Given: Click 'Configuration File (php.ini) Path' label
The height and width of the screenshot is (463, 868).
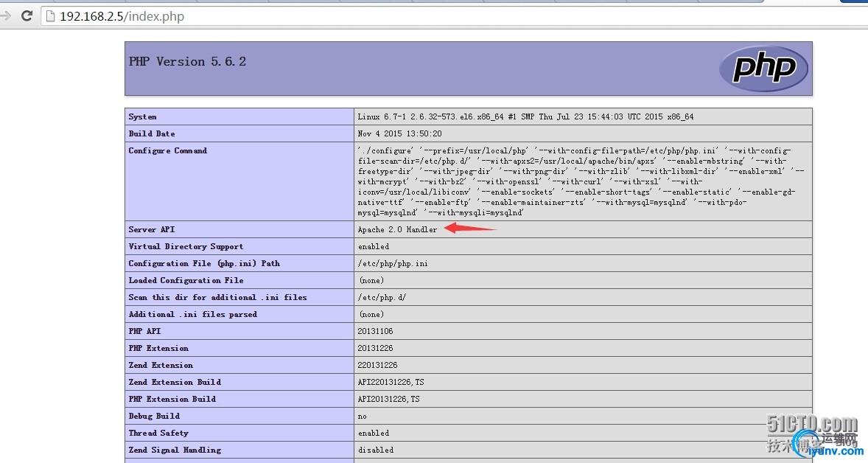Looking at the screenshot, I should [204, 264].
